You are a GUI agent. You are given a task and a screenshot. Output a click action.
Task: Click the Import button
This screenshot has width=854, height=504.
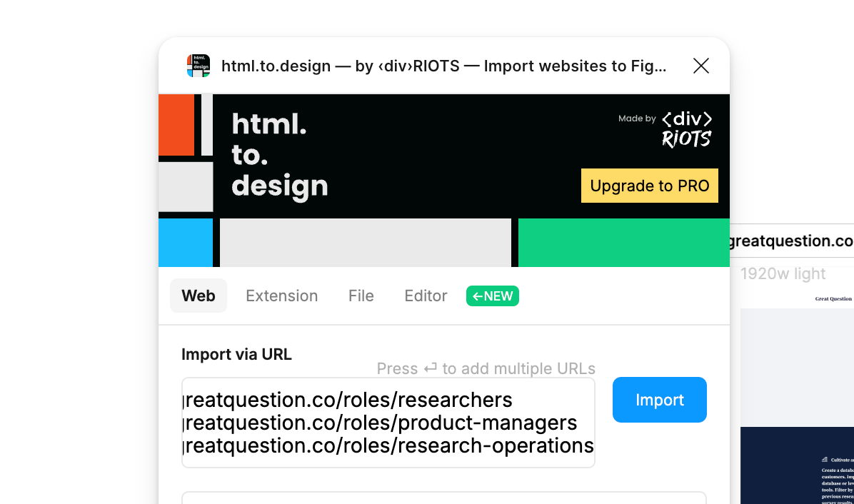coord(659,400)
